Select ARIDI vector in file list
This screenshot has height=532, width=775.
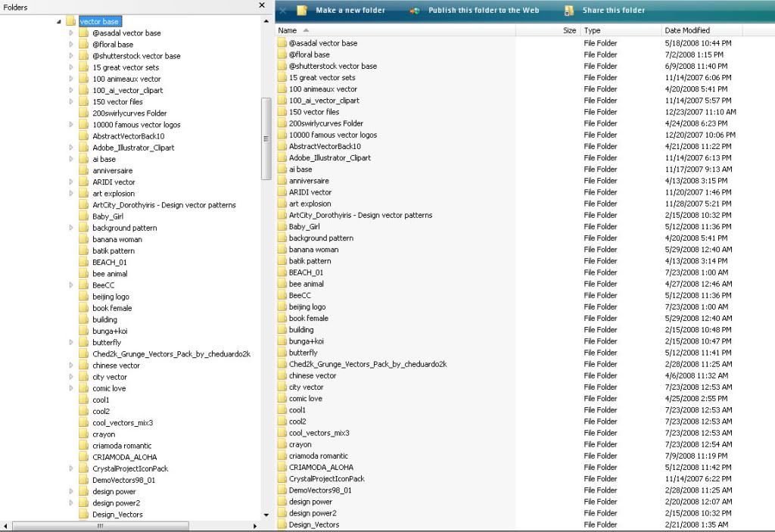[x=310, y=192]
